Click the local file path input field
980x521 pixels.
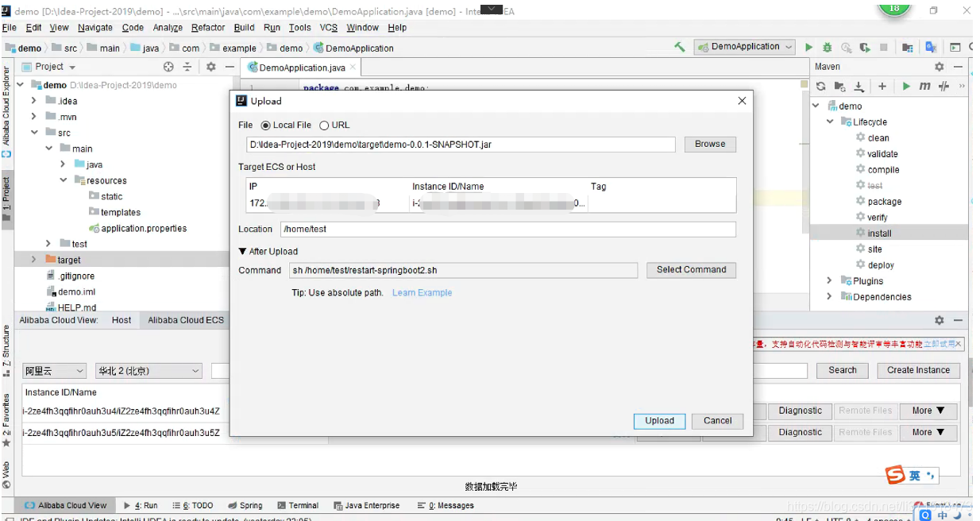(x=461, y=145)
